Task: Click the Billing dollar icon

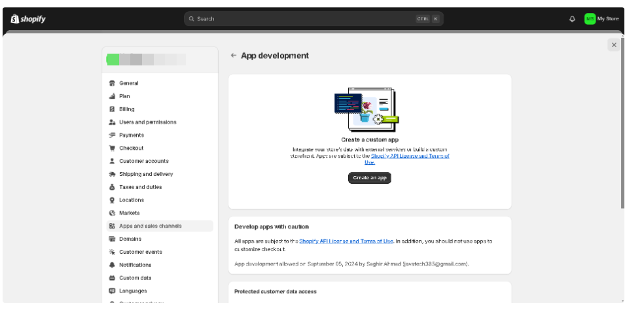Action: pos(112,109)
